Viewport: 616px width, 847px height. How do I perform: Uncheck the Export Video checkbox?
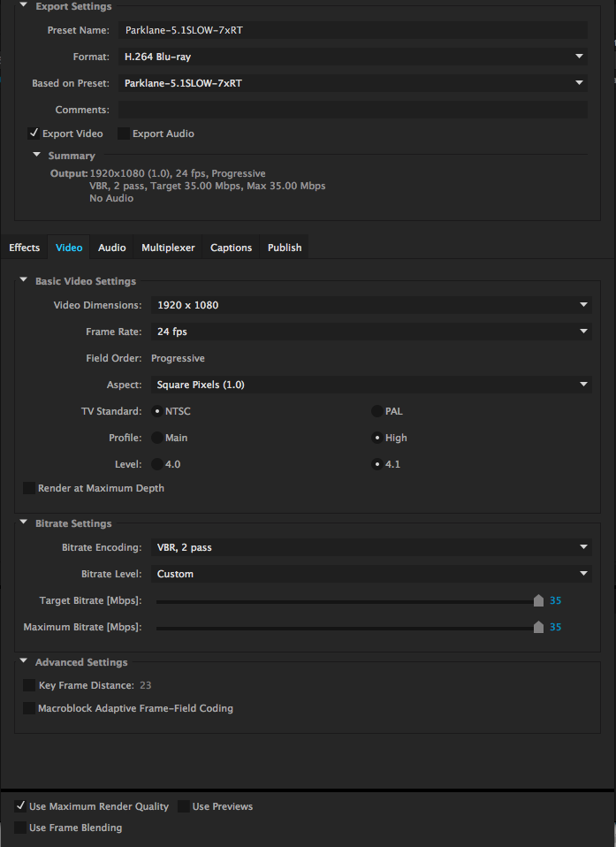tap(34, 133)
